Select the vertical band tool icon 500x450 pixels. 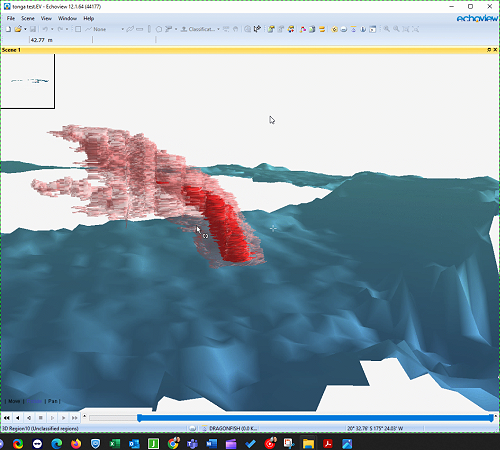149,29
